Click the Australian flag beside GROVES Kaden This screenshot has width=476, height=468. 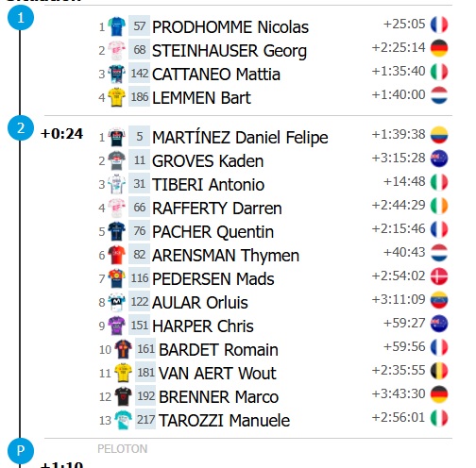pyautogui.click(x=439, y=159)
